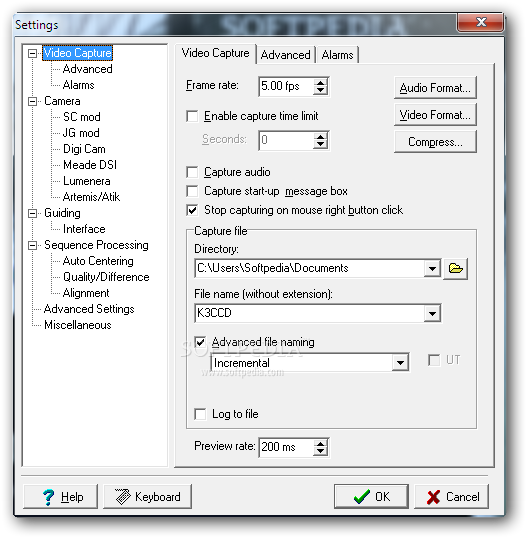Select Digi Cam tree item

[84, 149]
